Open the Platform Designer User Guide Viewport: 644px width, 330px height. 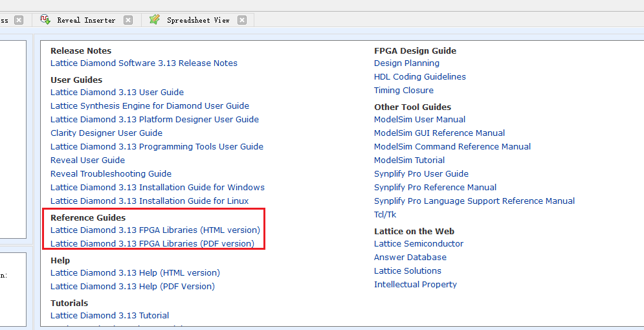[155, 120]
